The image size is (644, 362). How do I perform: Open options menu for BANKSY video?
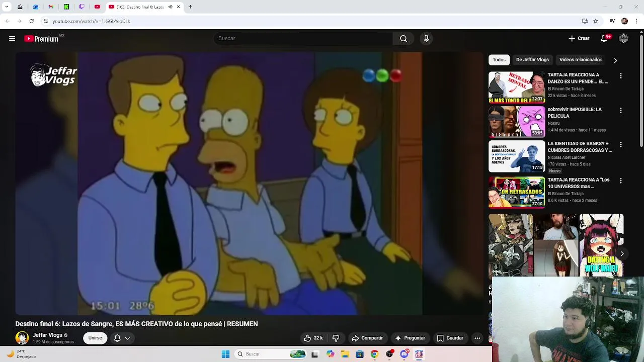click(x=621, y=144)
